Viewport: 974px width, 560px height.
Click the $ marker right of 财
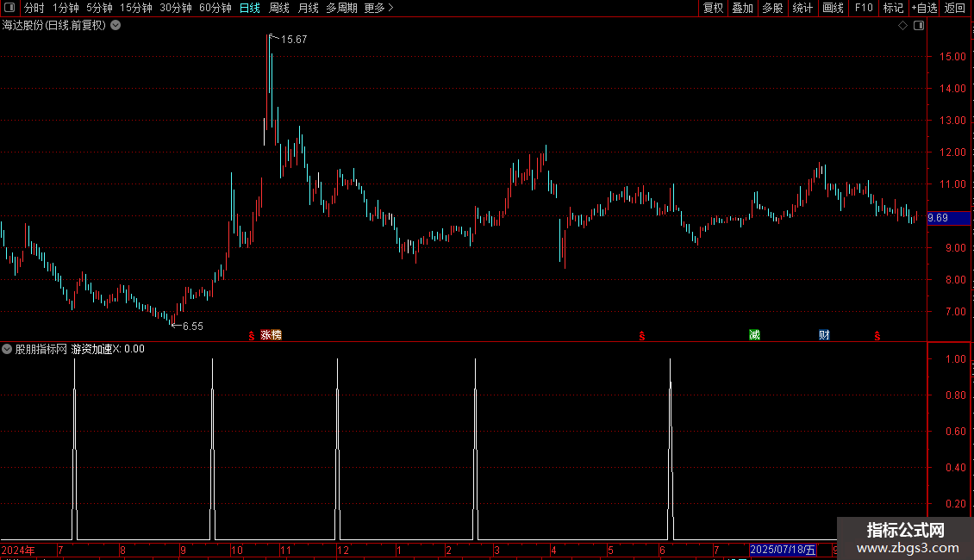coord(877,336)
